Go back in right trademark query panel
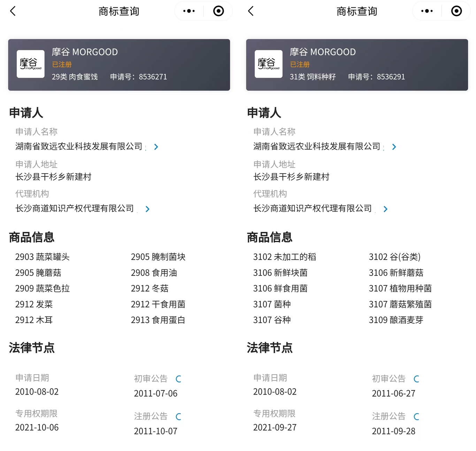476x451 pixels. pos(251,11)
